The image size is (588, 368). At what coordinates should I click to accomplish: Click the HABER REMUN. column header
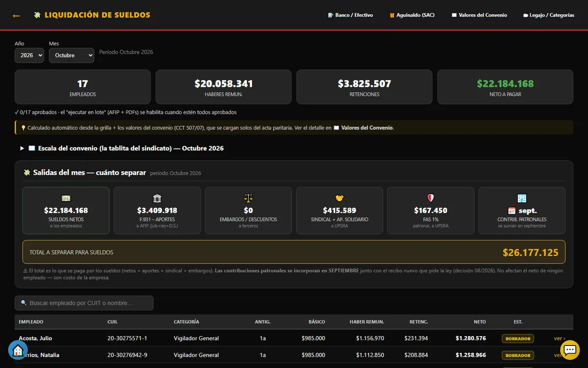pos(367,322)
